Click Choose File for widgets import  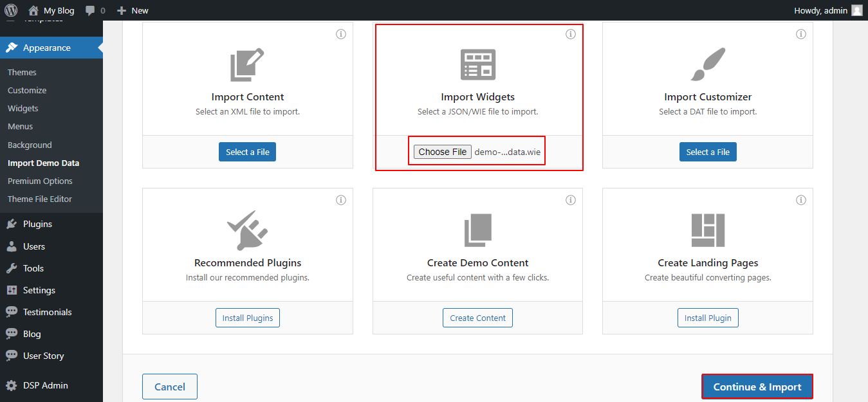click(443, 152)
